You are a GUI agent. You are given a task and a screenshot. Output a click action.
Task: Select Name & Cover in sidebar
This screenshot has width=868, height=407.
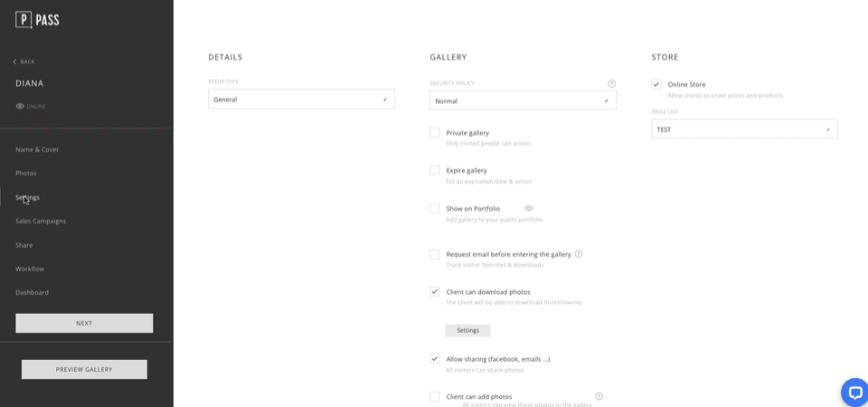37,149
